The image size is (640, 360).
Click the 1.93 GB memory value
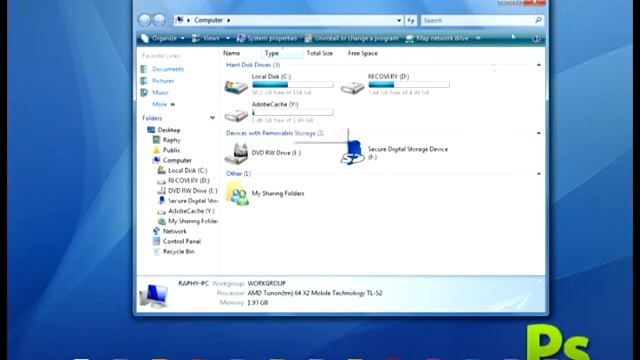click(258, 303)
